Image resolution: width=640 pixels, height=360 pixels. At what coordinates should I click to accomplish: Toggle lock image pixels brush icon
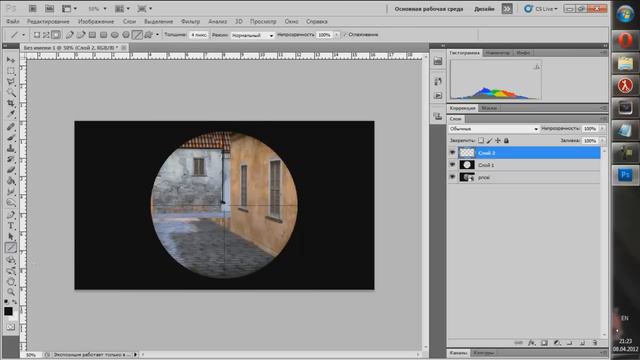[489, 141]
